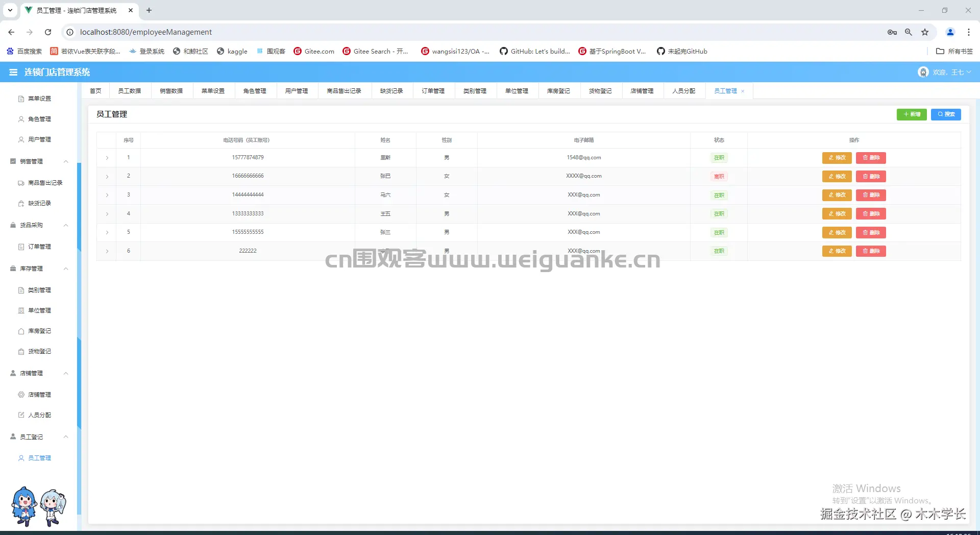The height and width of the screenshot is (535, 980).
Task: Click the 商品售出记录 truck icon in the sidebar
Action: [21, 183]
